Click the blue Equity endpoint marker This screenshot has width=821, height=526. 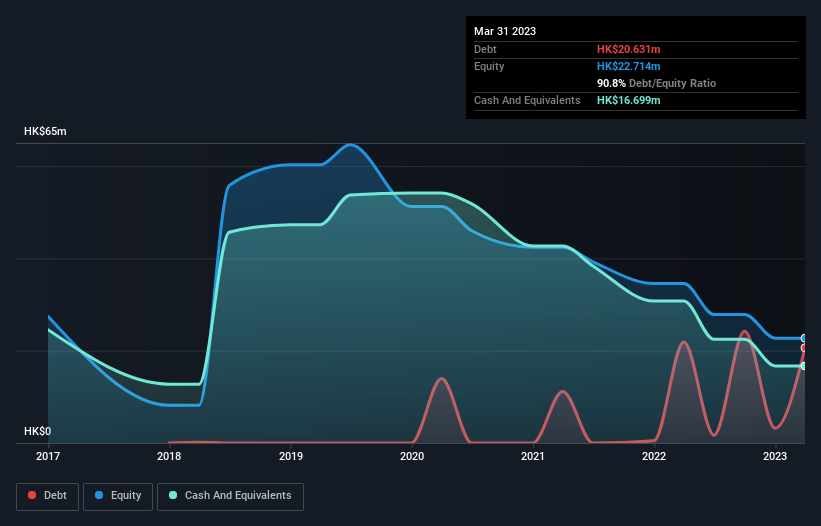point(804,338)
